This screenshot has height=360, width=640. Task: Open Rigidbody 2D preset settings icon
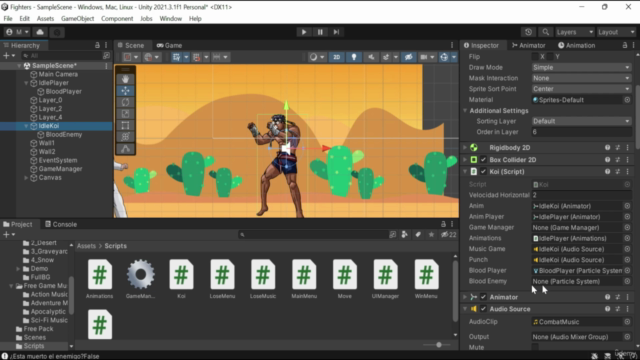[618, 147]
